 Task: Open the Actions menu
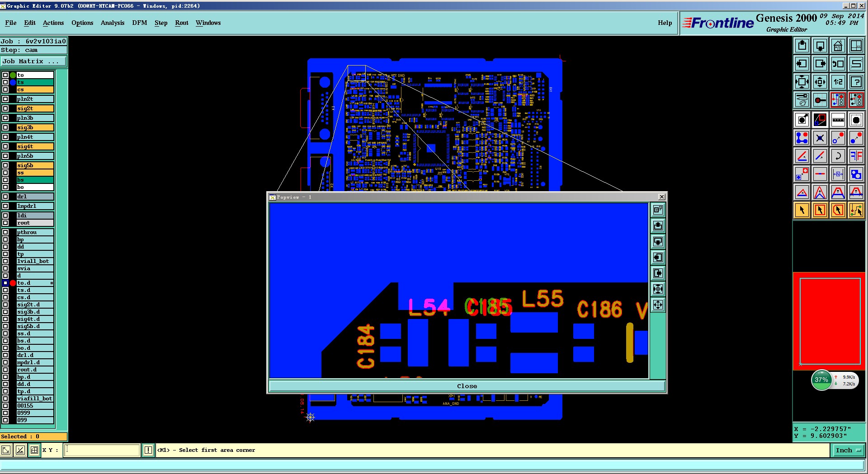(x=53, y=23)
